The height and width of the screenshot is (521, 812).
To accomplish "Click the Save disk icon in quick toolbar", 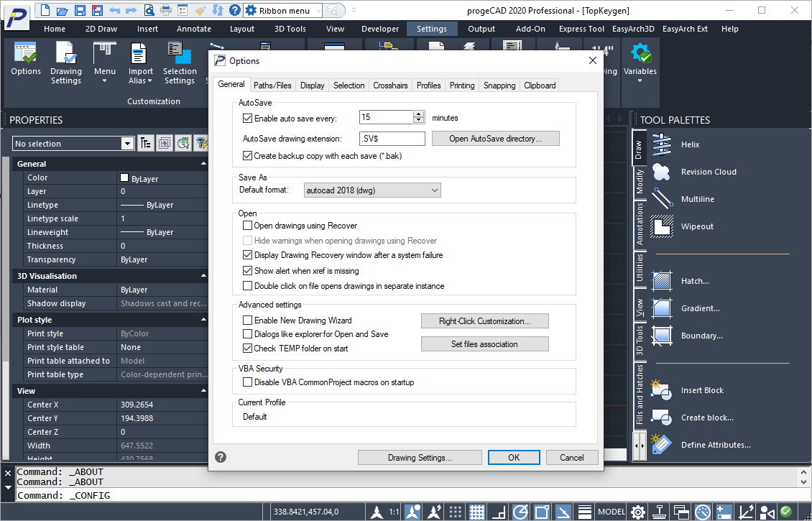I will pyautogui.click(x=80, y=10).
